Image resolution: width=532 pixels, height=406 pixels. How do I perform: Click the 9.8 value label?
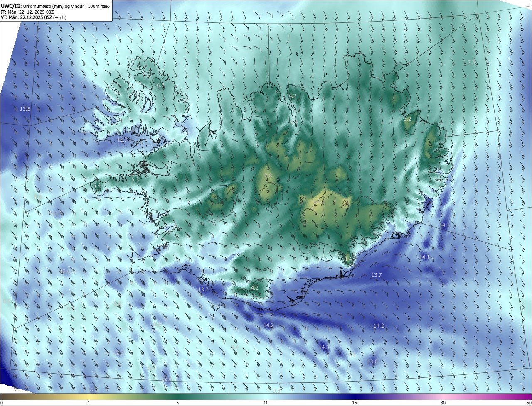(277, 391)
